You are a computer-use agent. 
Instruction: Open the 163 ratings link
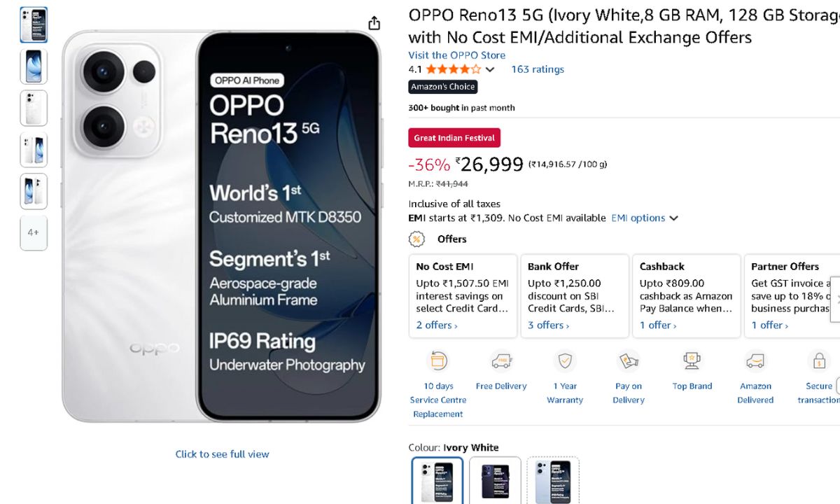tap(537, 69)
